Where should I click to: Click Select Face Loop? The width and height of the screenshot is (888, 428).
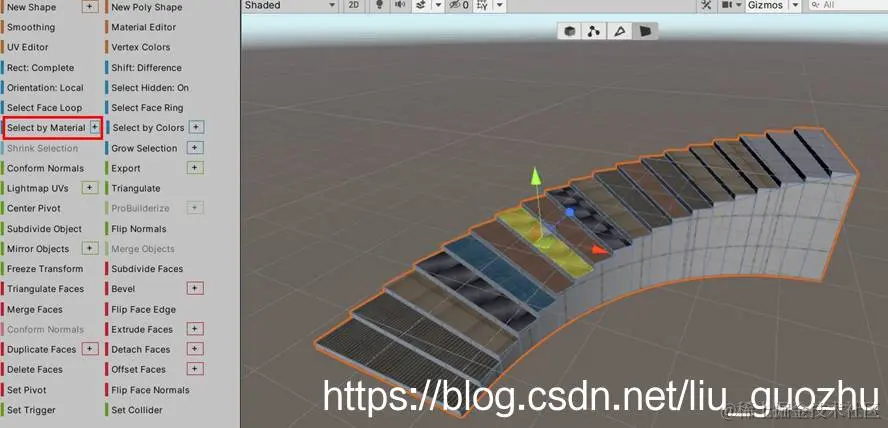click(44, 108)
